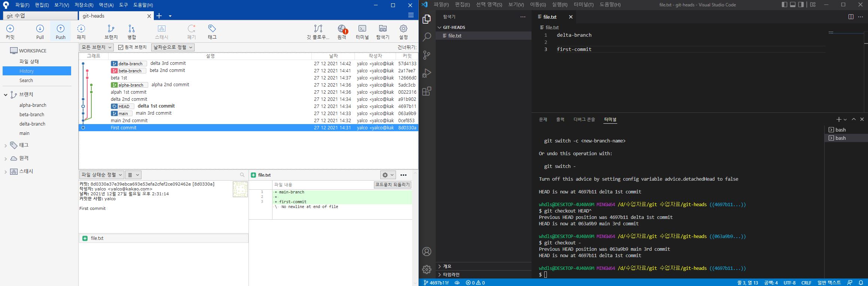Viewport: 868px width, 286px height.
Task: Expand the 스태시 section in sidebar
Action: [x=6, y=172]
